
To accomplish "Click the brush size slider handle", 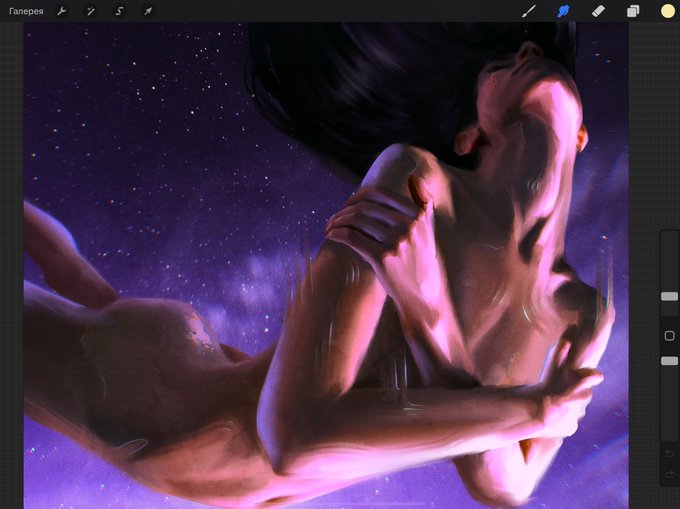I will pos(669,297).
